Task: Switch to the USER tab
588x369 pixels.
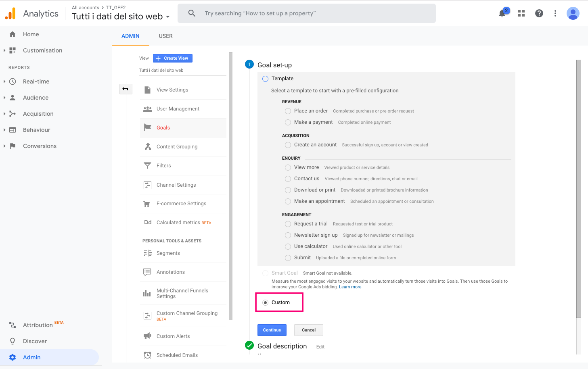Action: (x=165, y=36)
